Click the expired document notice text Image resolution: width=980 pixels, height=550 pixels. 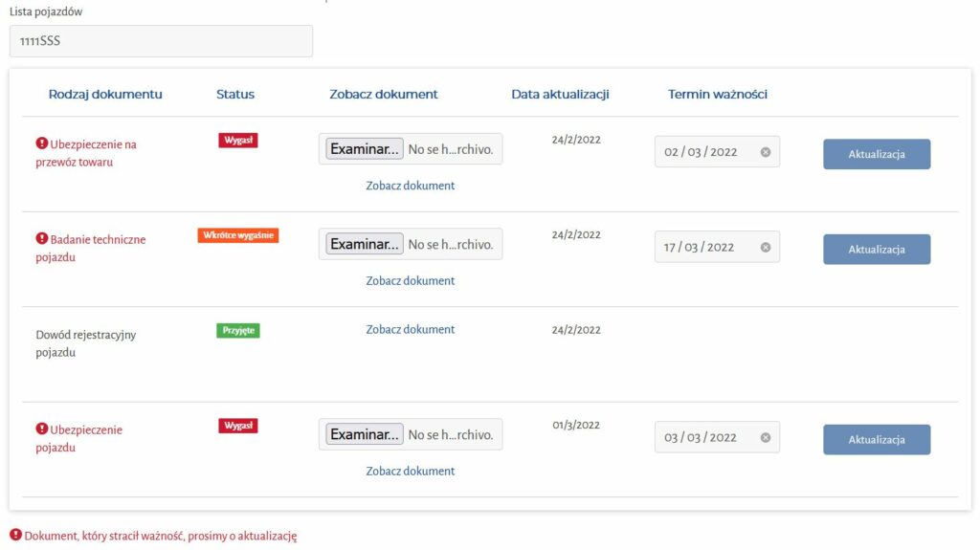coord(161,536)
